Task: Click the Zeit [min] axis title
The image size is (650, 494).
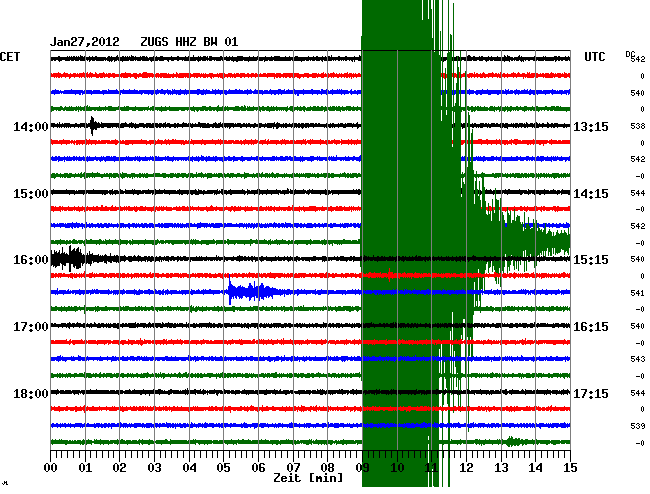Action: (308, 478)
